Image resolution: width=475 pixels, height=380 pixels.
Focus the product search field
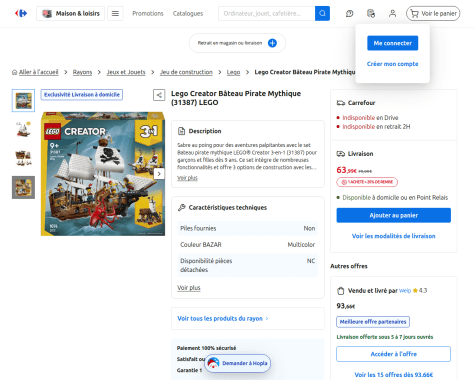click(267, 13)
